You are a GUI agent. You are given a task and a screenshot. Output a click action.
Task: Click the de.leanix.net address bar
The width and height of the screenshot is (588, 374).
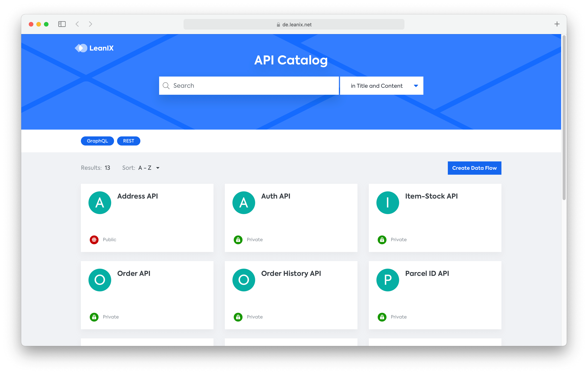(294, 24)
